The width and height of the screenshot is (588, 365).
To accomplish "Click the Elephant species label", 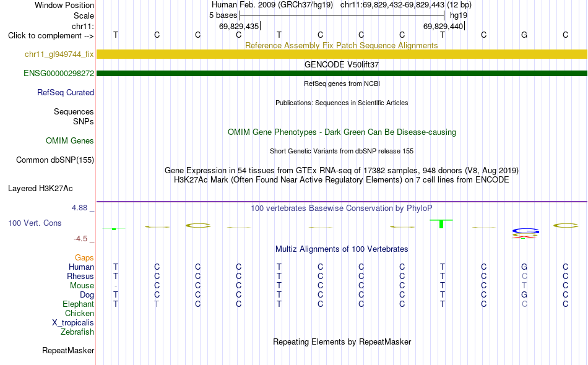I will (78, 304).
